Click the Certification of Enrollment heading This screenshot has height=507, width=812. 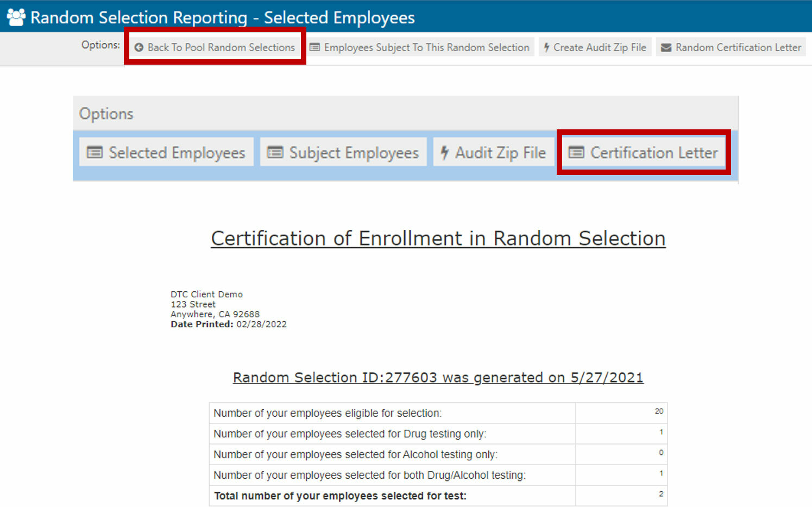click(438, 239)
